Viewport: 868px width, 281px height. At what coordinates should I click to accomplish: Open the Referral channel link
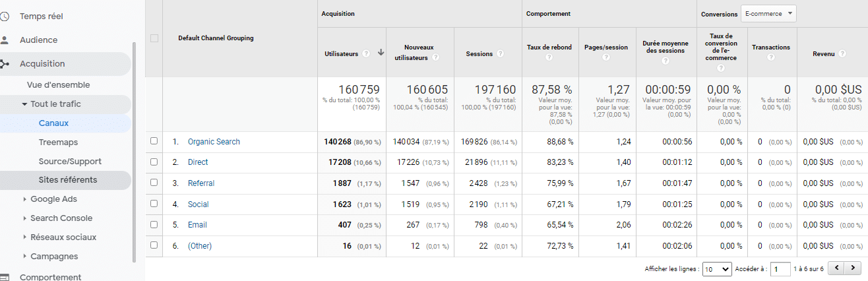(201, 183)
